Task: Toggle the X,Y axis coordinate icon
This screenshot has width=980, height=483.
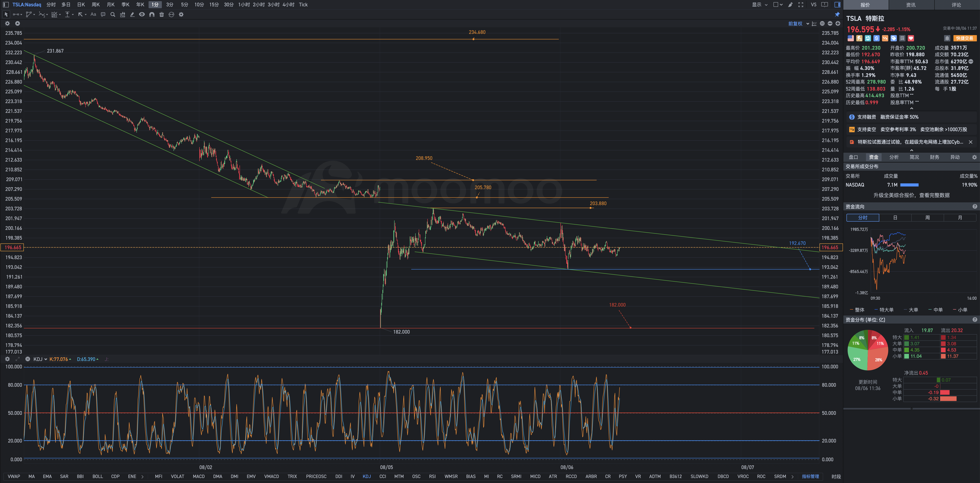Action: (x=814, y=24)
